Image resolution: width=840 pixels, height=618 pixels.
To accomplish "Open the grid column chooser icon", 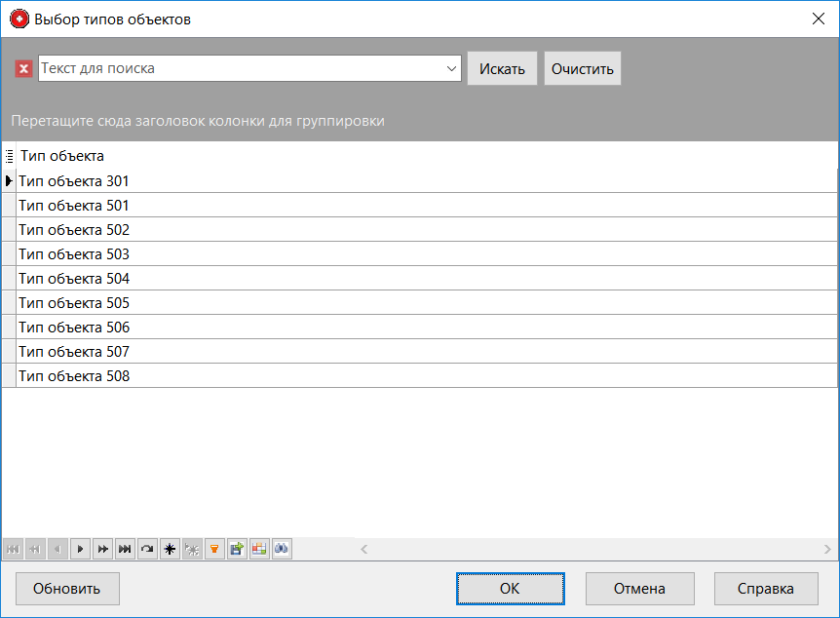I will (x=10, y=156).
